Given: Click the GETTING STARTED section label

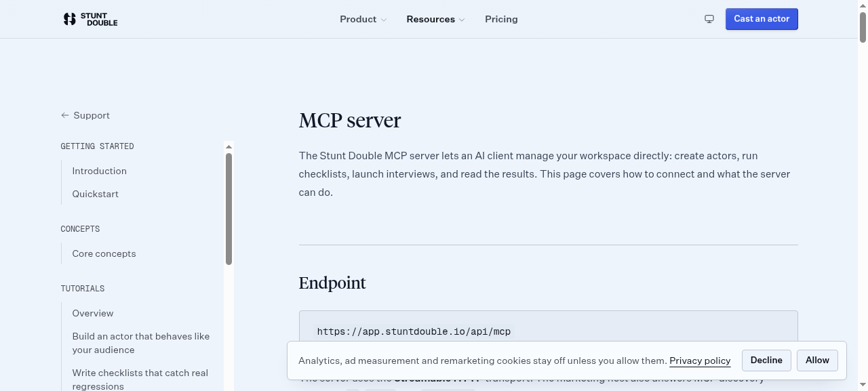Looking at the screenshot, I should pos(97,146).
